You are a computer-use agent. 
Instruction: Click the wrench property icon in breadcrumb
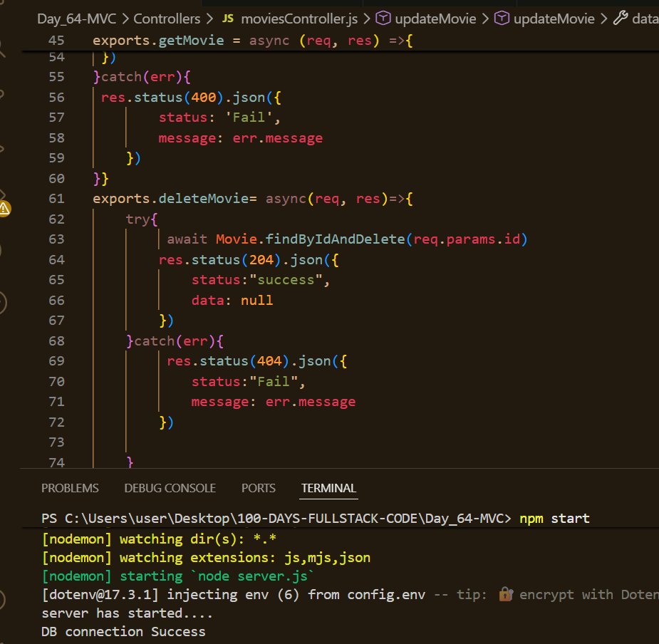tap(621, 19)
